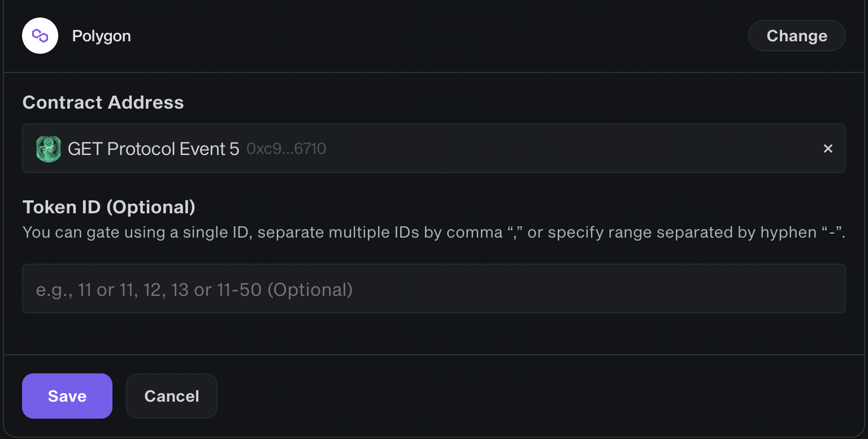Remove GET Protocol Event 5 from contract field
This screenshot has height=439, width=868.
click(x=828, y=149)
